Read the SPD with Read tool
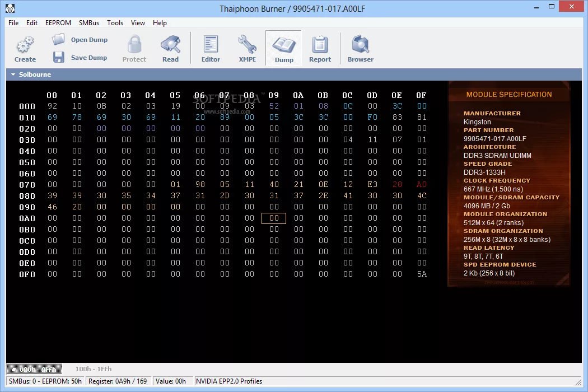The image size is (588, 392). pos(171,48)
